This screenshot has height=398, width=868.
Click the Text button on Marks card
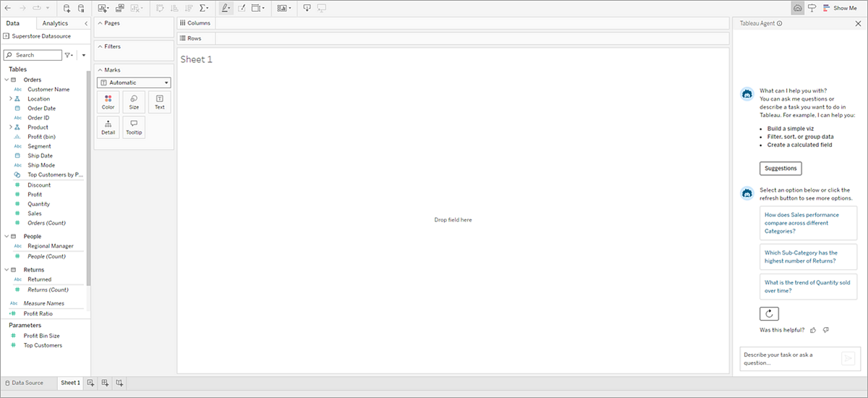[x=160, y=101]
